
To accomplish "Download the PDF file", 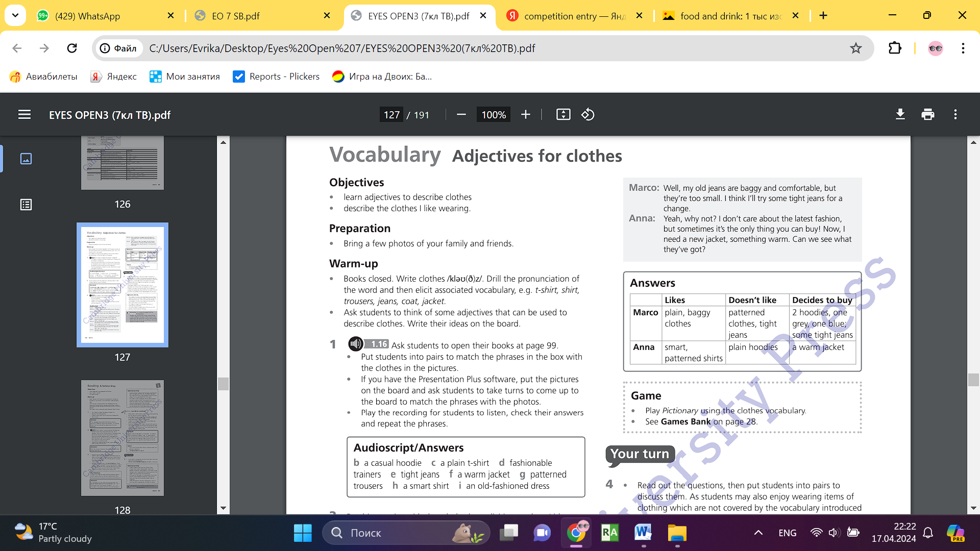I will (x=900, y=115).
